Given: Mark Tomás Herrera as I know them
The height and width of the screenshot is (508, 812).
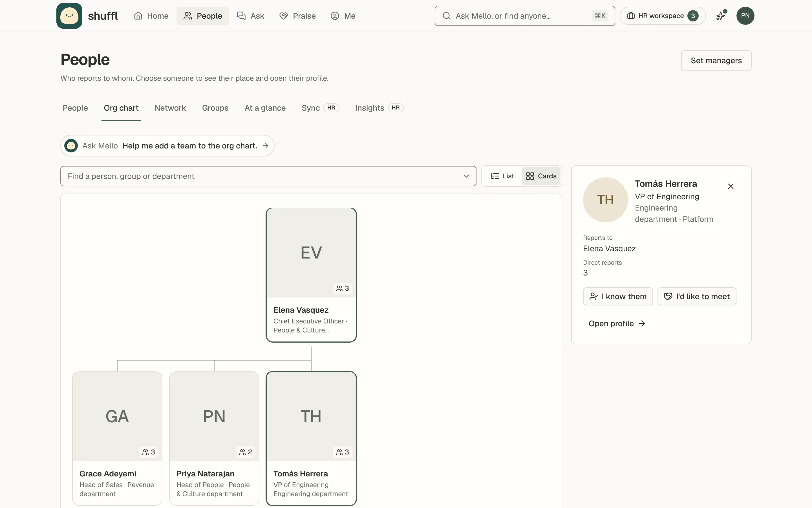Looking at the screenshot, I should click(x=618, y=296).
